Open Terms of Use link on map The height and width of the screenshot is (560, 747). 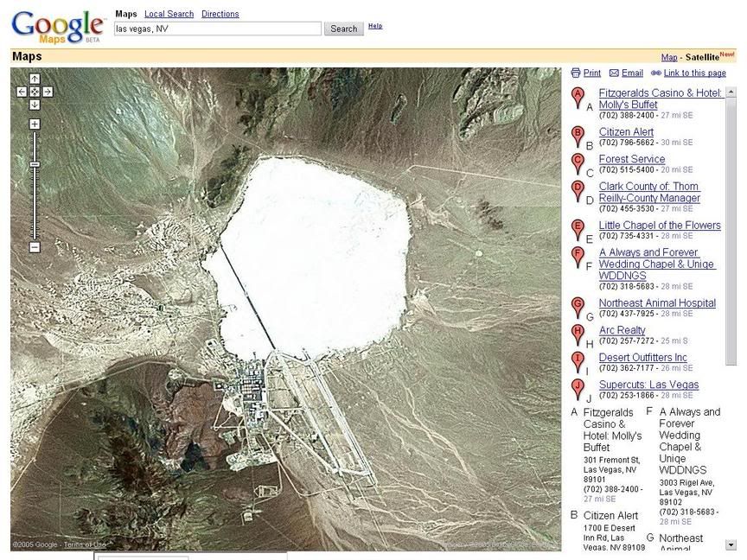(85, 544)
